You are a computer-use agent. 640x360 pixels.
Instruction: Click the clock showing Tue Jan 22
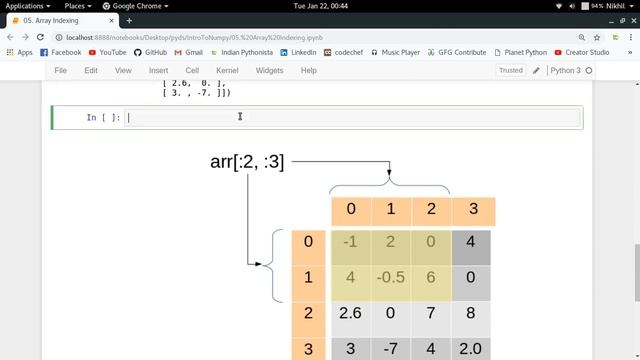pos(320,6)
